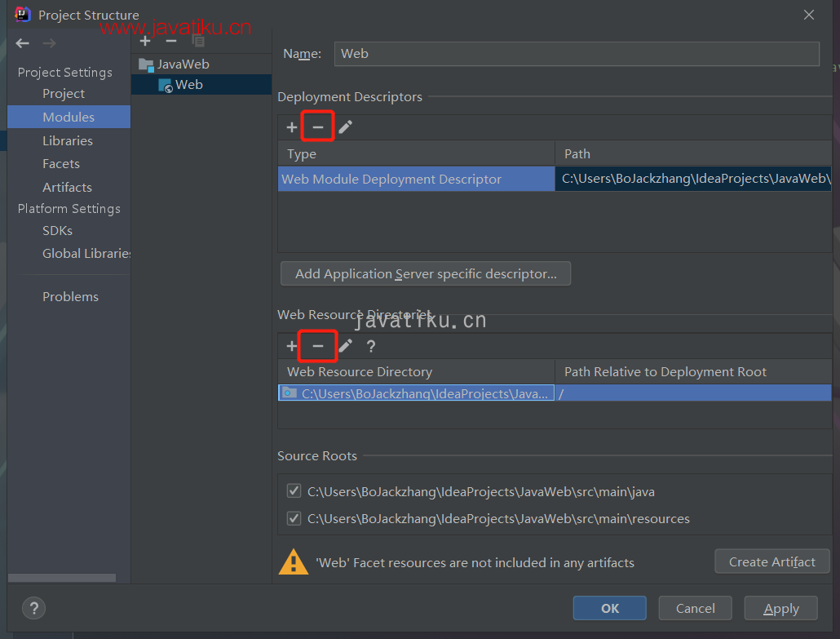Select the JavaWeb module in tree
This screenshot has width=840, height=639.
tap(183, 64)
